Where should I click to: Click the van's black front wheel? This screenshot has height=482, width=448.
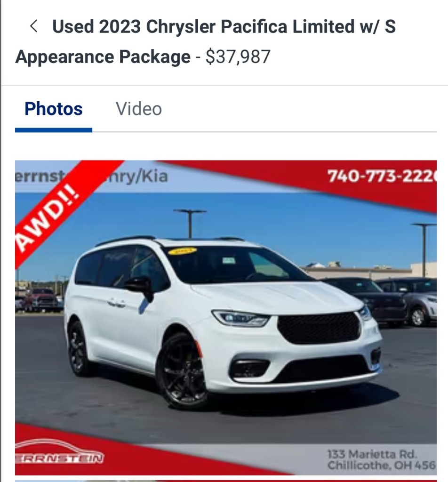point(181,371)
